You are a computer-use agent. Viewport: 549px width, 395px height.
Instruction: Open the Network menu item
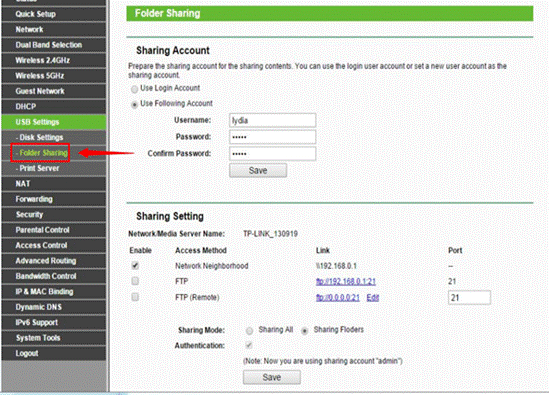54,29
